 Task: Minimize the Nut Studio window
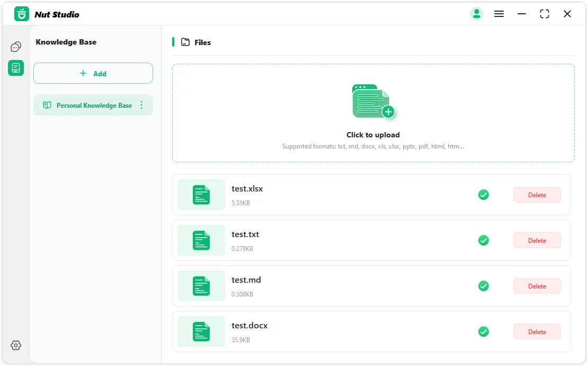click(522, 14)
